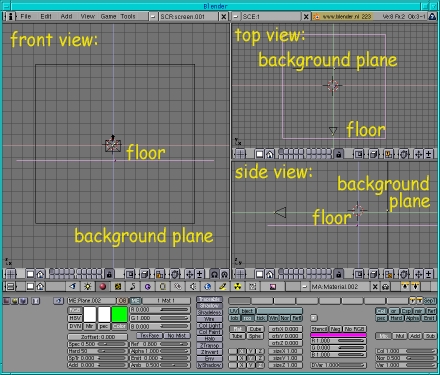The height and width of the screenshot is (375, 440).
Task: Select the Display buttons icon
Action: pos(273,286)
